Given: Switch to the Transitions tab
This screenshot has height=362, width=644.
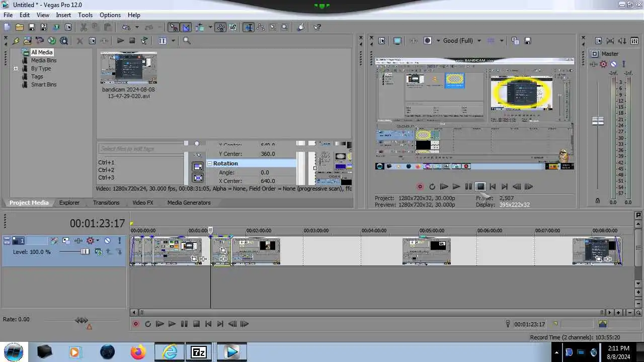Looking at the screenshot, I should [106, 203].
